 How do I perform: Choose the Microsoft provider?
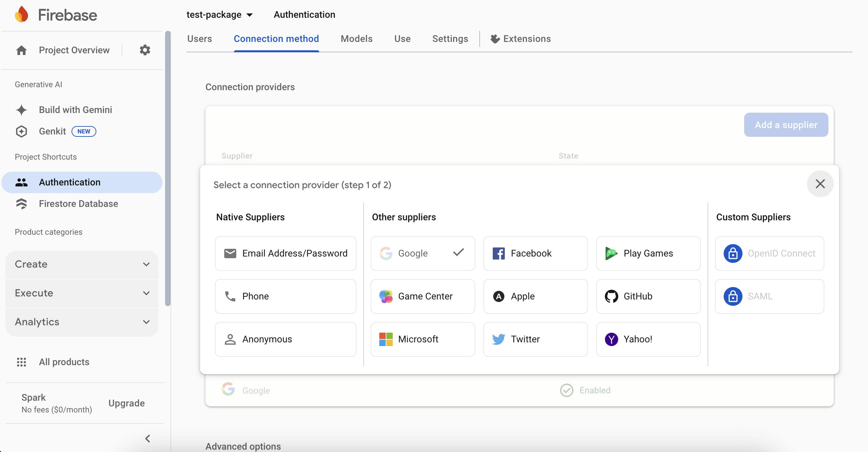[x=423, y=339]
